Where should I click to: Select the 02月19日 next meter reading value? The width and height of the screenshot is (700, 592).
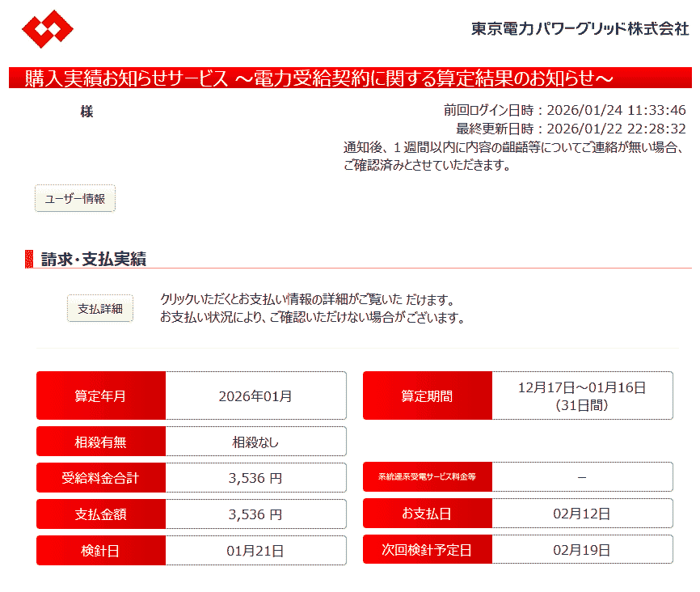(x=582, y=550)
